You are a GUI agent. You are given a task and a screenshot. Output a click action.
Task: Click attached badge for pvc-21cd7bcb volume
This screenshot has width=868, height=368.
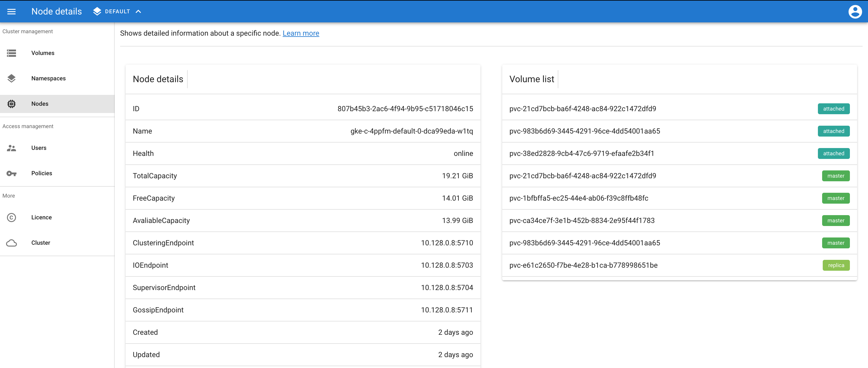(x=833, y=108)
